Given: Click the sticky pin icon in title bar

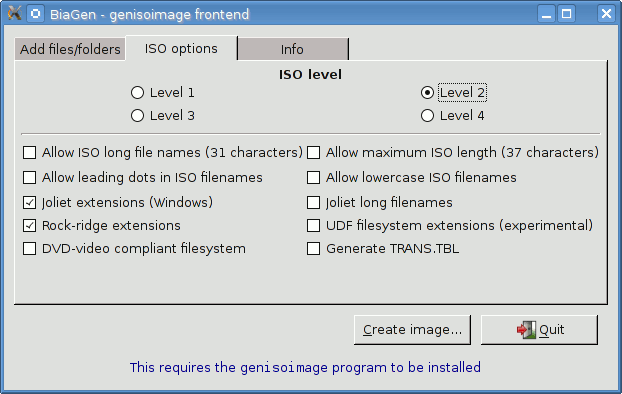Looking at the screenshot, I should click(36, 14).
